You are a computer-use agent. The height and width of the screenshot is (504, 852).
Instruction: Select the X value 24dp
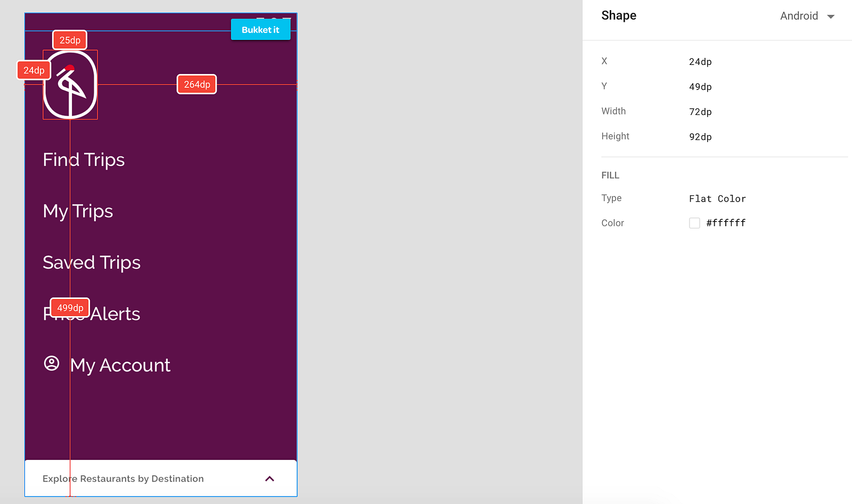tap(700, 62)
